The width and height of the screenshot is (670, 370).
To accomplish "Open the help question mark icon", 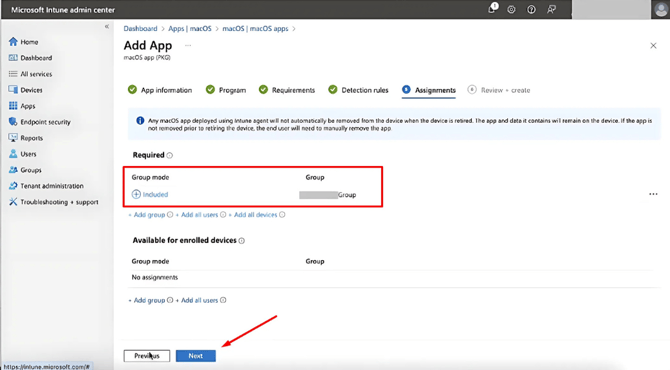I will pos(531,9).
